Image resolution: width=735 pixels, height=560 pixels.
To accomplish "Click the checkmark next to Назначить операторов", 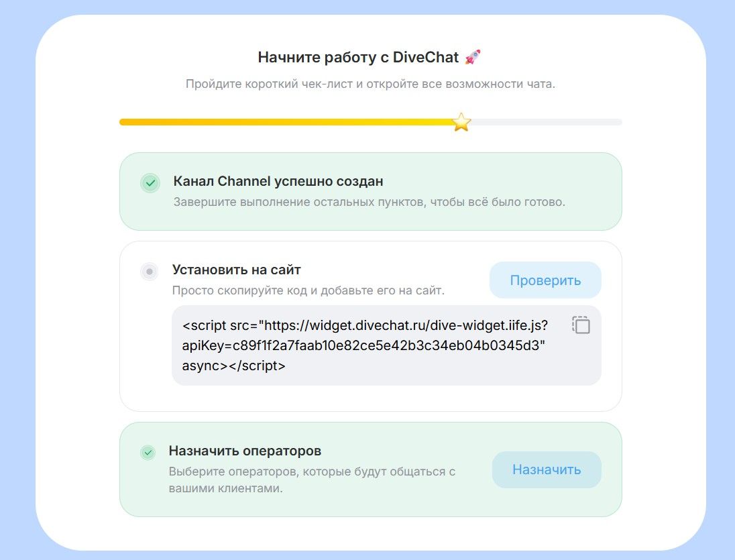I will pos(148,453).
